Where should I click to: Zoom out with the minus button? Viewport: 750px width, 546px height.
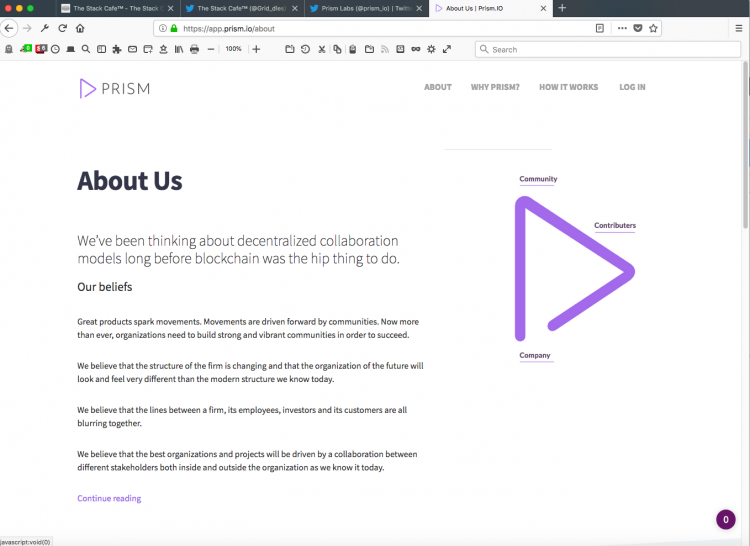(211, 49)
